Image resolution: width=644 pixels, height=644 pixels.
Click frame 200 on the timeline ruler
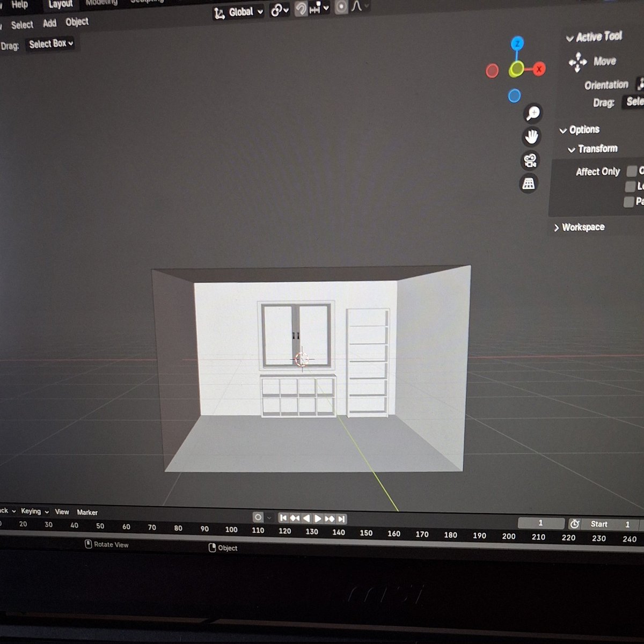click(509, 536)
